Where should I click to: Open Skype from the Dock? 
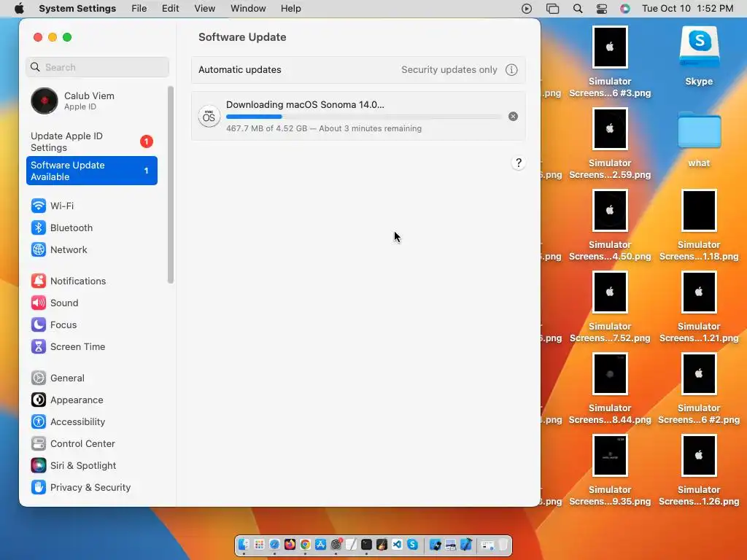412,544
